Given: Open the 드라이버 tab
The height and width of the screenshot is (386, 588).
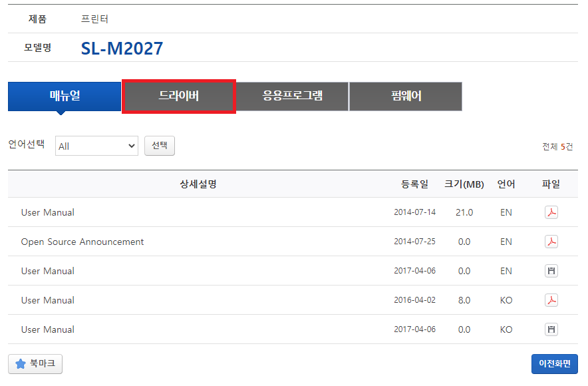Looking at the screenshot, I should point(179,96).
